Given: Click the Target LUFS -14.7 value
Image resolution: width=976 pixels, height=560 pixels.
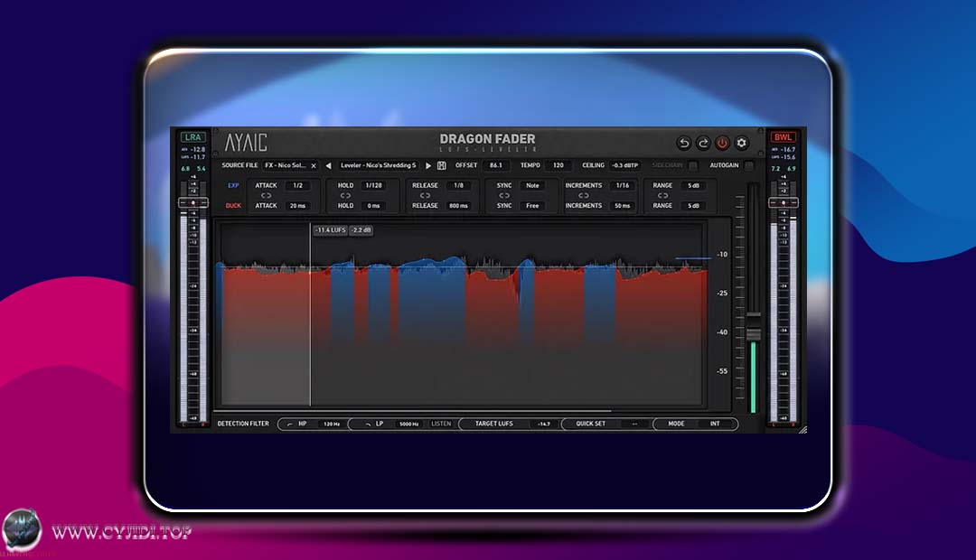Looking at the screenshot, I should pos(544,424).
